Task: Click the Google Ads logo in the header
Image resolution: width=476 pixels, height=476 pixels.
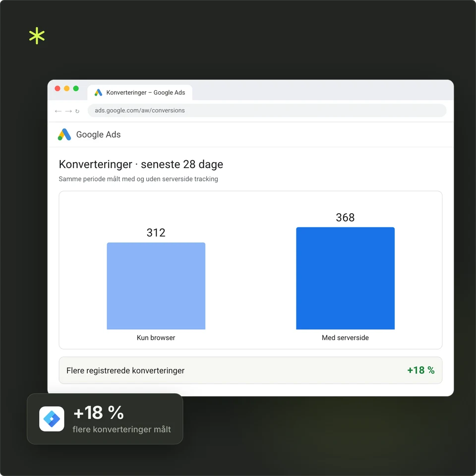Action: (64, 134)
